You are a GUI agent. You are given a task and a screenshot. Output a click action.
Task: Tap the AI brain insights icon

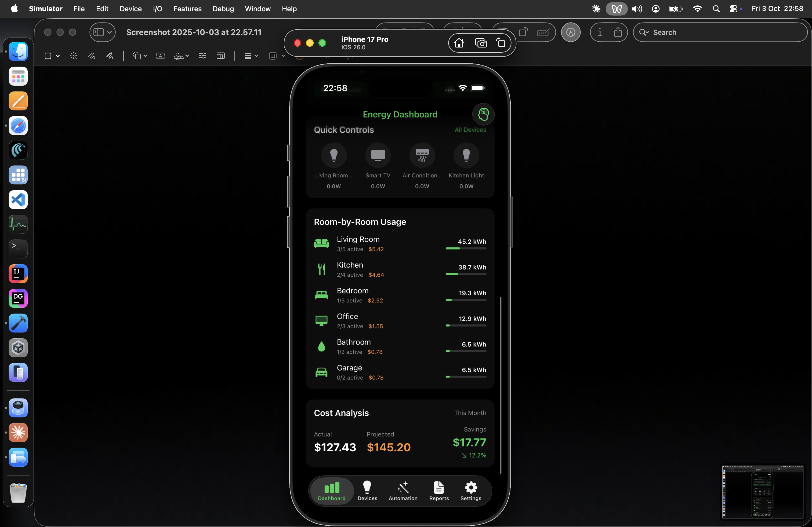pos(483,114)
